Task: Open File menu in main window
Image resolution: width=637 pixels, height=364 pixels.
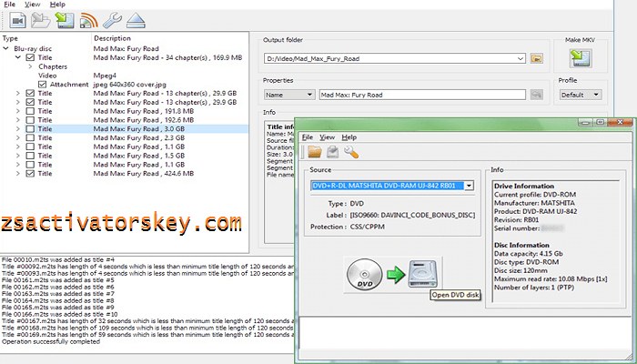Action: (x=9, y=5)
